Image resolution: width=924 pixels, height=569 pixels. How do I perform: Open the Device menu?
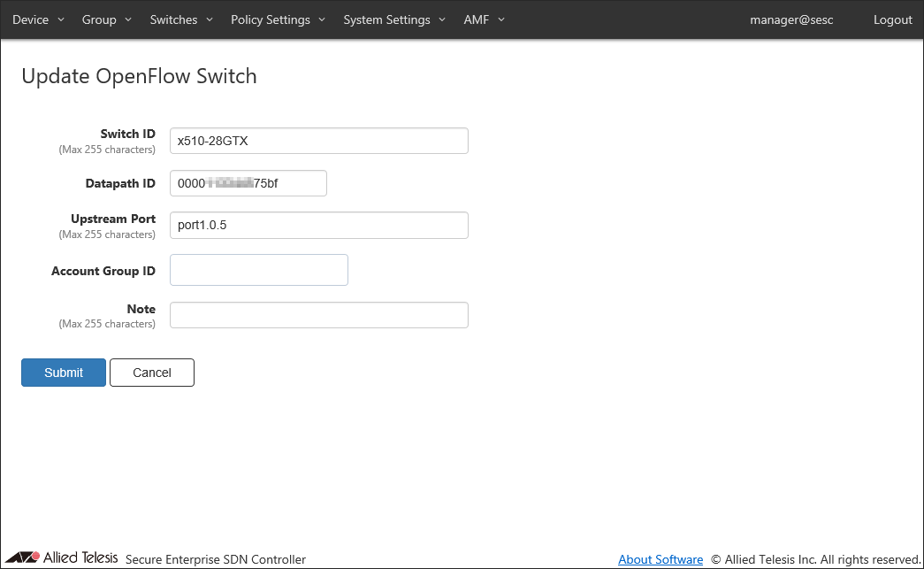pos(38,19)
